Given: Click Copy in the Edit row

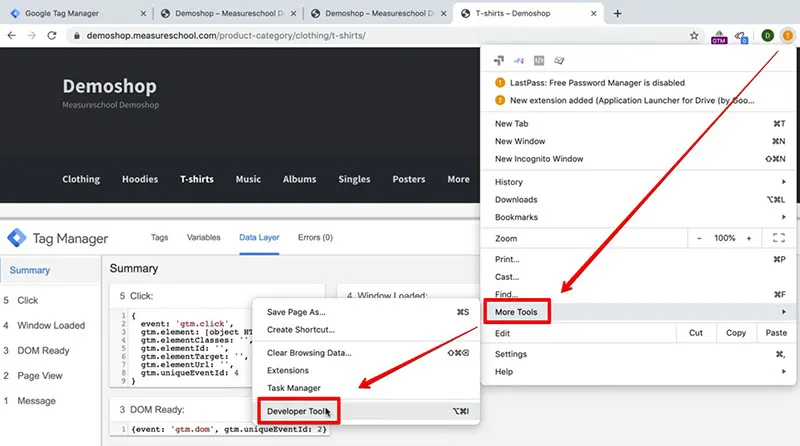Looking at the screenshot, I should point(736,333).
